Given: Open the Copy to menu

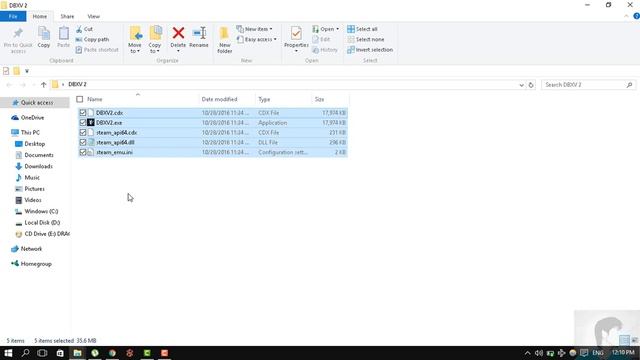Looking at the screenshot, I should click(155, 40).
